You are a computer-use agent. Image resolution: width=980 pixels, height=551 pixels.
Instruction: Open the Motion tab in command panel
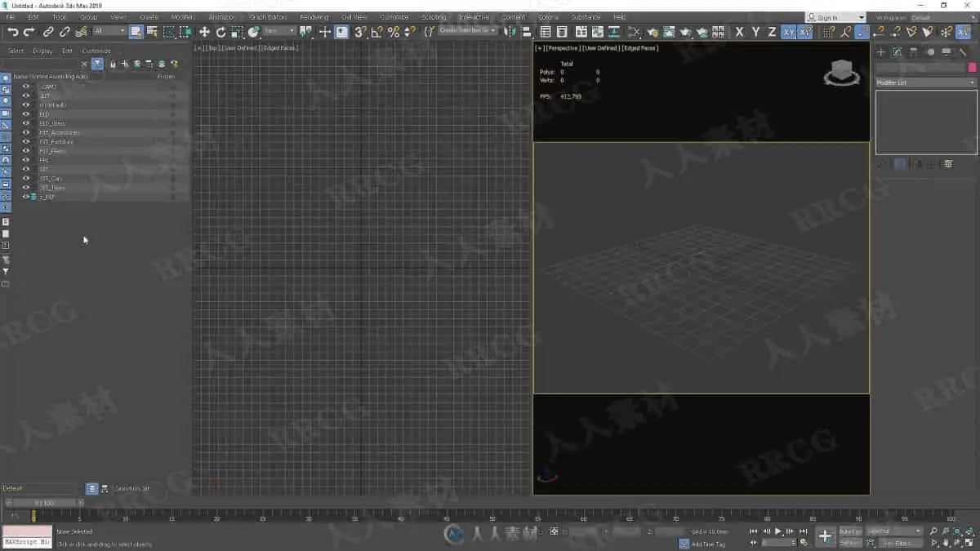coord(930,51)
